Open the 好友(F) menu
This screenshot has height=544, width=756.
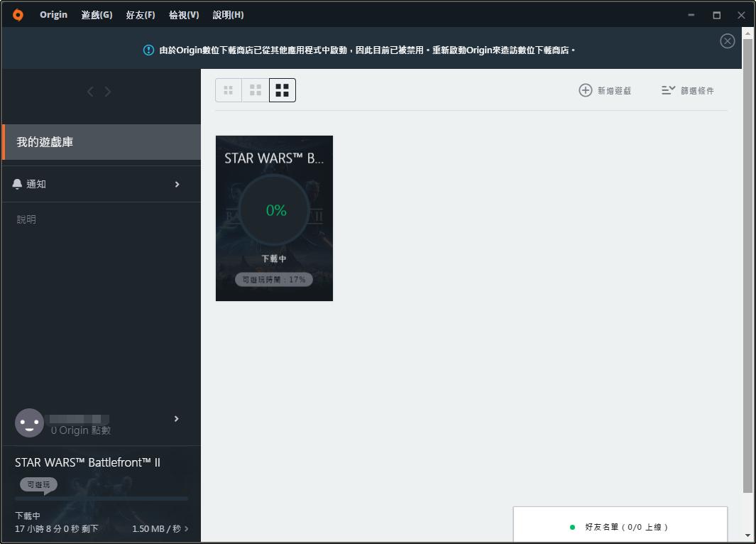[x=140, y=14]
